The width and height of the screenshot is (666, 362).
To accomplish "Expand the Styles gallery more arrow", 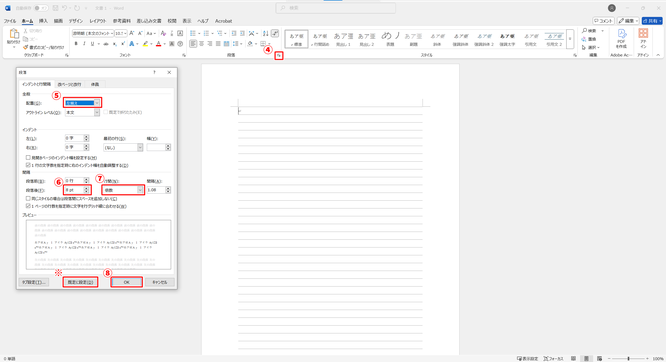I will (570, 39).
